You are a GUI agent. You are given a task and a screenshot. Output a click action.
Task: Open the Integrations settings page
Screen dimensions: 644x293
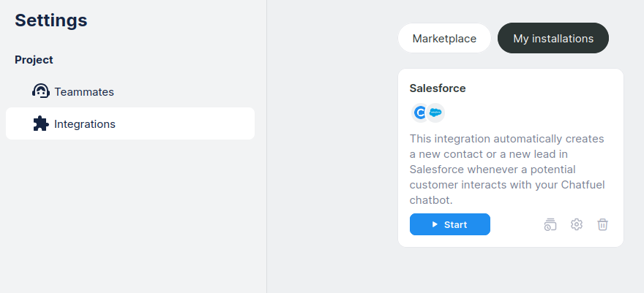[84, 124]
